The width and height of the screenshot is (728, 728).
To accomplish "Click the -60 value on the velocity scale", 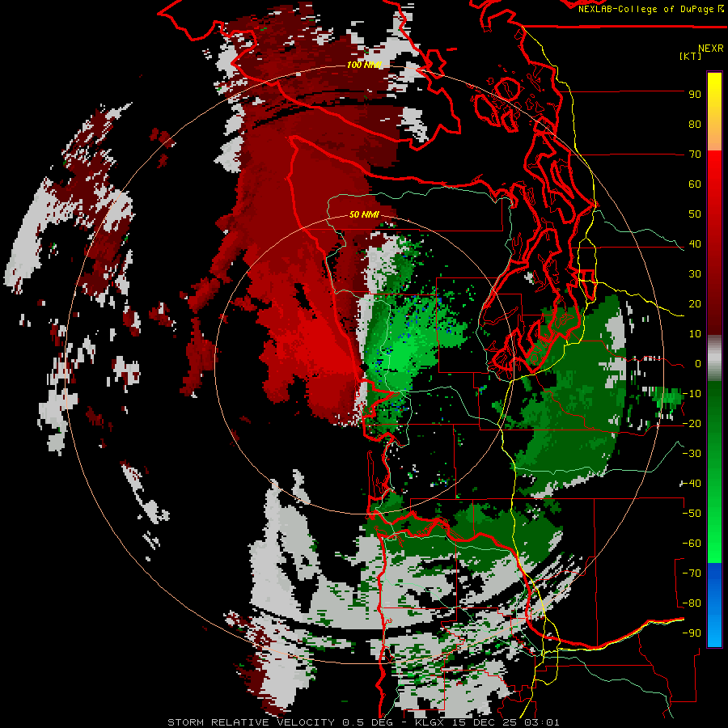I will click(692, 544).
